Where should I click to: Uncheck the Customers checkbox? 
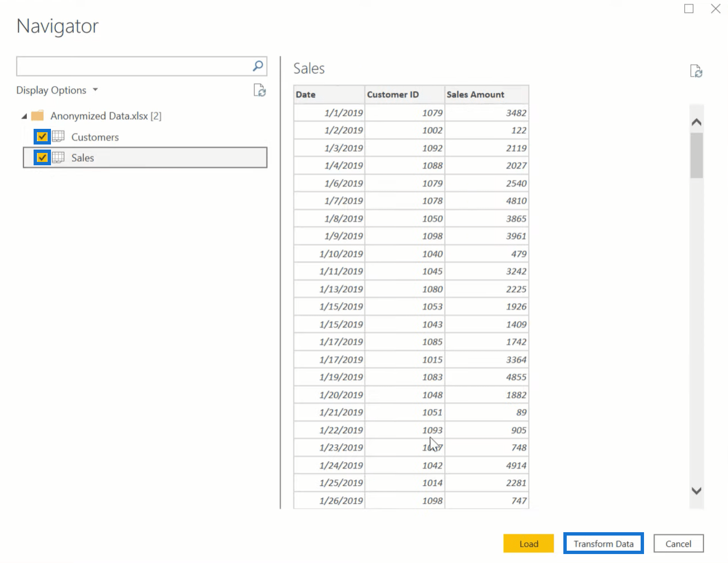pyautogui.click(x=42, y=137)
